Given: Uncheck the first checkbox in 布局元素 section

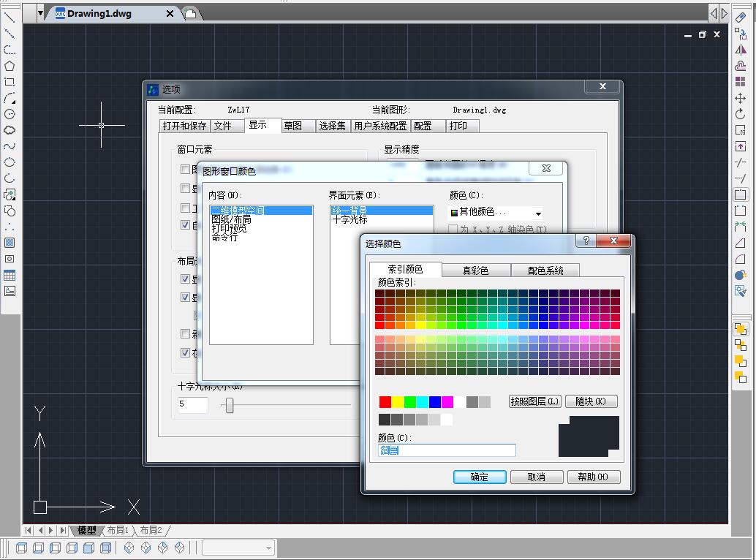Looking at the screenshot, I should pyautogui.click(x=186, y=279).
